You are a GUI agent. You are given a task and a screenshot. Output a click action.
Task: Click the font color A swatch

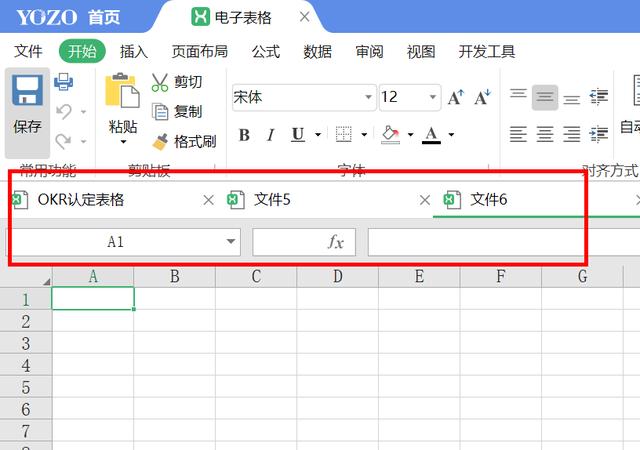431,134
